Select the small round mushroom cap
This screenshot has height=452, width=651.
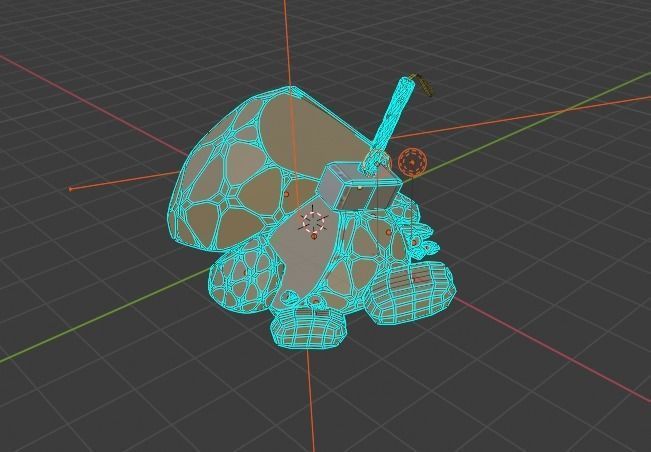245,275
